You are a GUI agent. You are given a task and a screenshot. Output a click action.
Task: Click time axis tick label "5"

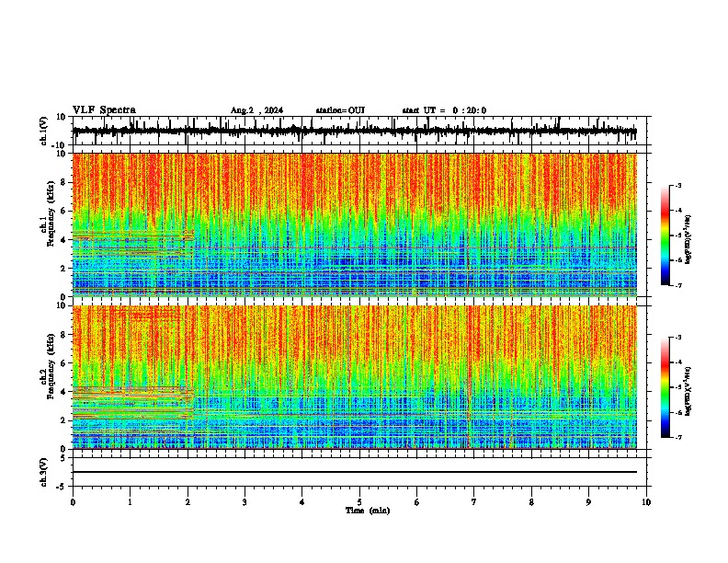[x=359, y=502]
